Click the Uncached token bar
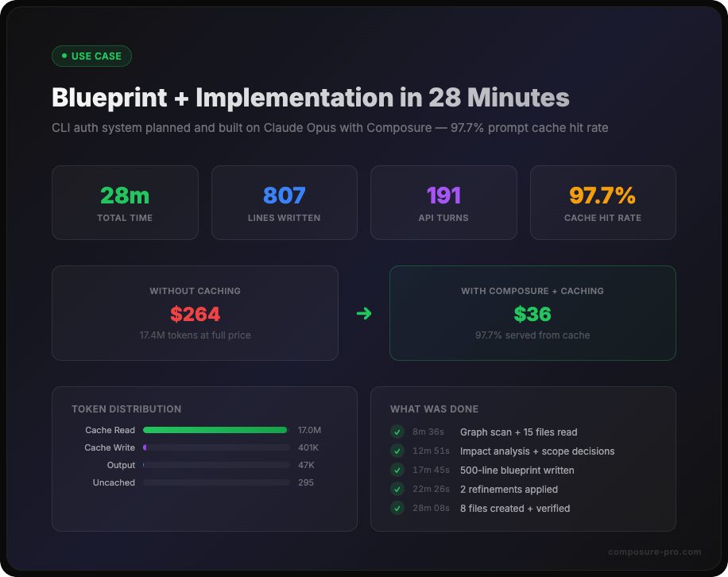Viewport: 728px width, 577px height. (217, 482)
